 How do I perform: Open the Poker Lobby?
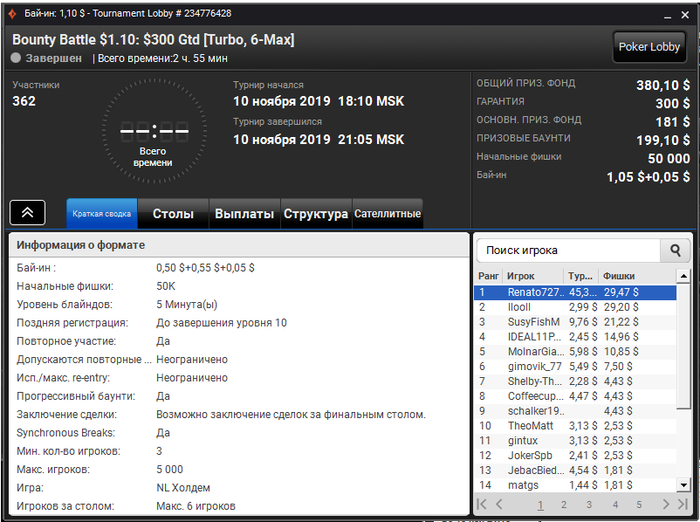click(649, 47)
